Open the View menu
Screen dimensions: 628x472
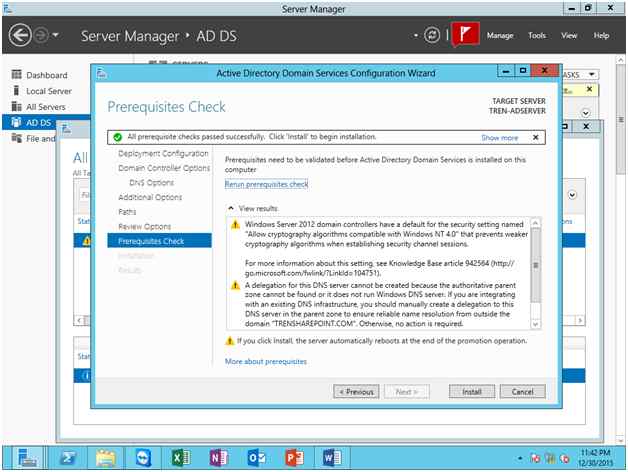569,36
